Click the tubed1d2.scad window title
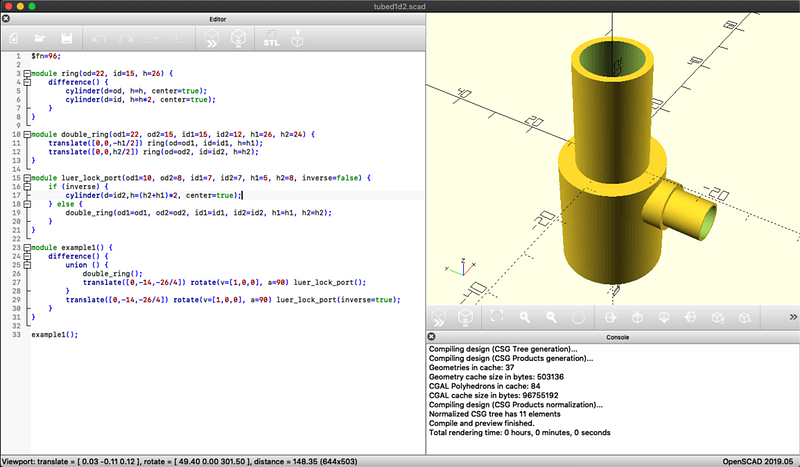This screenshot has height=467, width=800. click(x=399, y=6)
